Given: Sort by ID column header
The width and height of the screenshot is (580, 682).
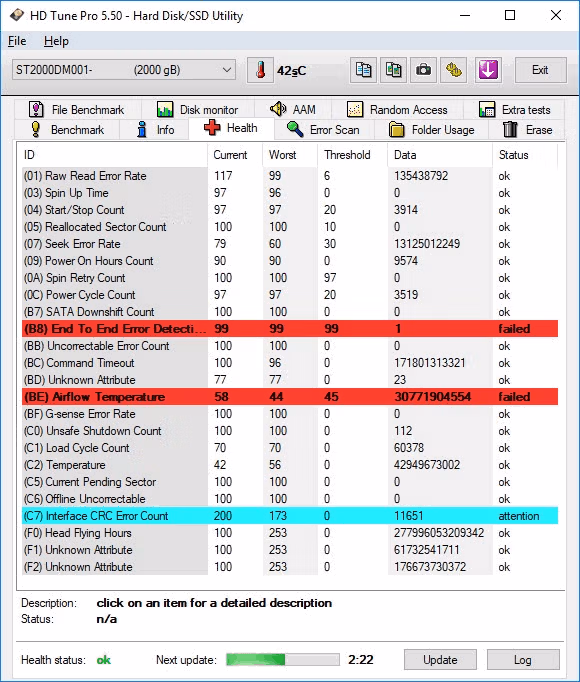Looking at the screenshot, I should 114,155.
